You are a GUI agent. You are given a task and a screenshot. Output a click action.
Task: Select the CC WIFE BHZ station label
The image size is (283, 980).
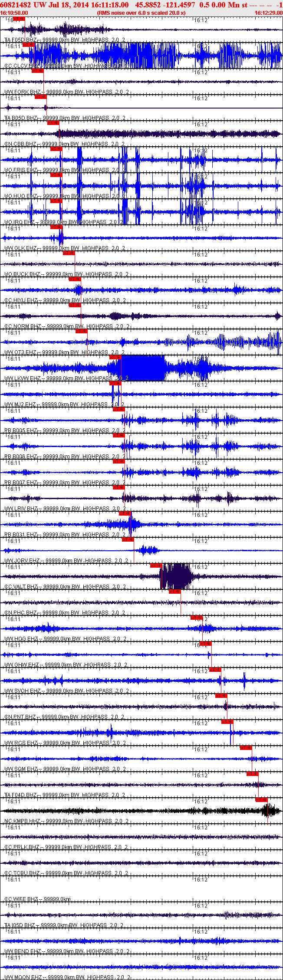coord(21,899)
